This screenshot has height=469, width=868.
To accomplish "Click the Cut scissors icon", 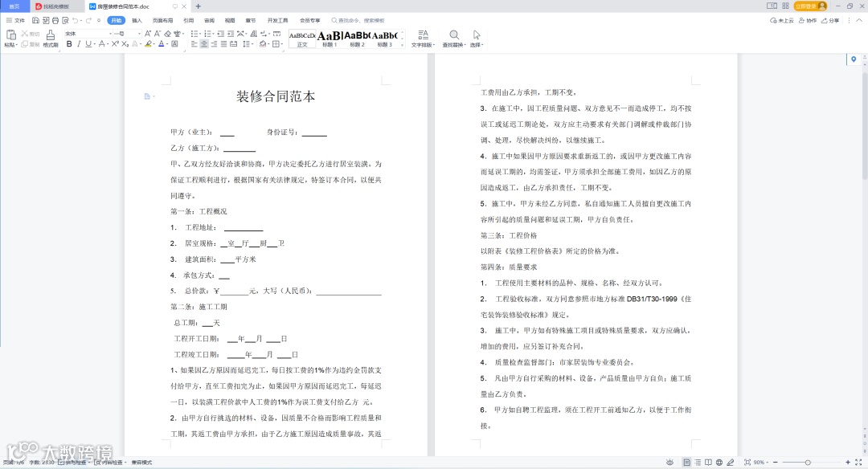I will (x=25, y=33).
